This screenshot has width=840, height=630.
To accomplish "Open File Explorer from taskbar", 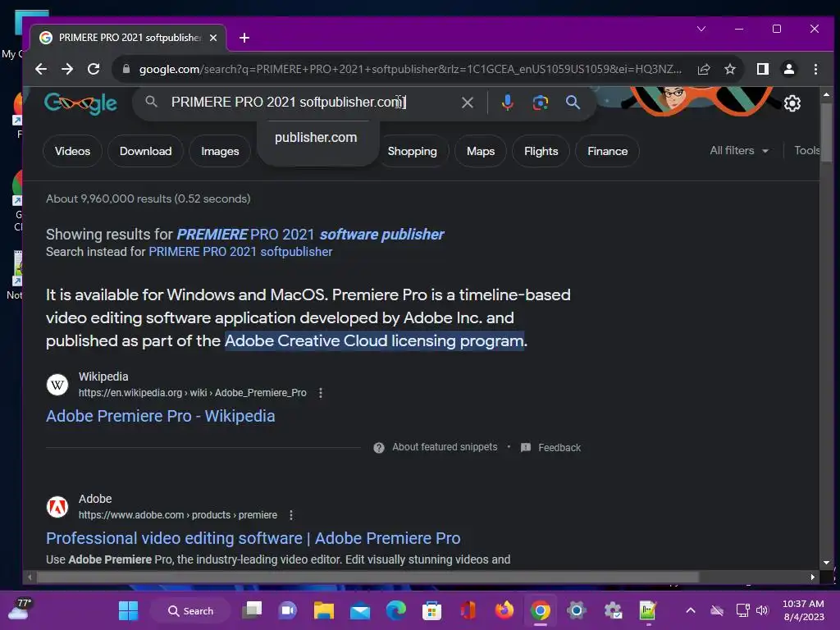I will (323, 610).
